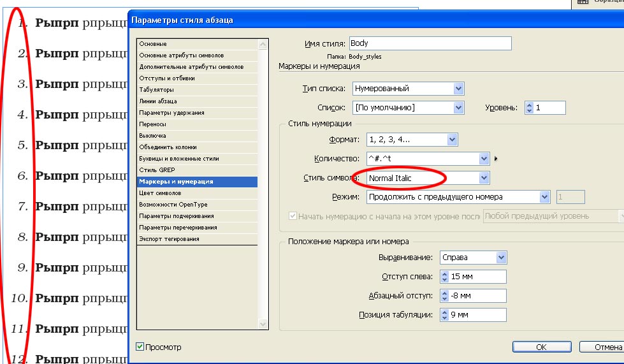Select Основные атрибуты символов category
Viewport: 624px width, 364px height.
tap(198, 55)
